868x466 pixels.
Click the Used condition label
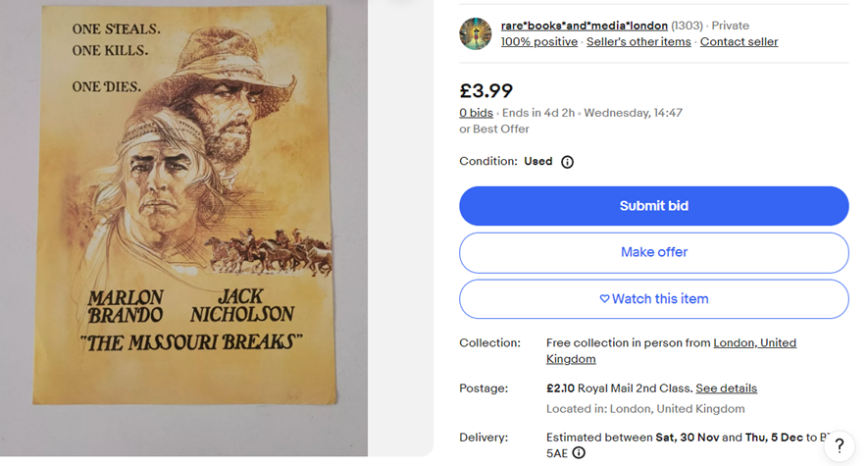[x=537, y=162]
